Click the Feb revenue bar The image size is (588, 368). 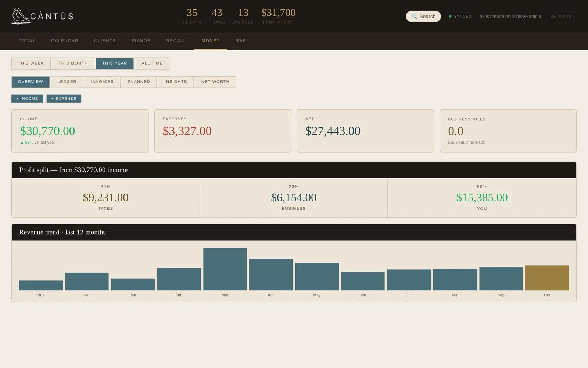[179, 279]
